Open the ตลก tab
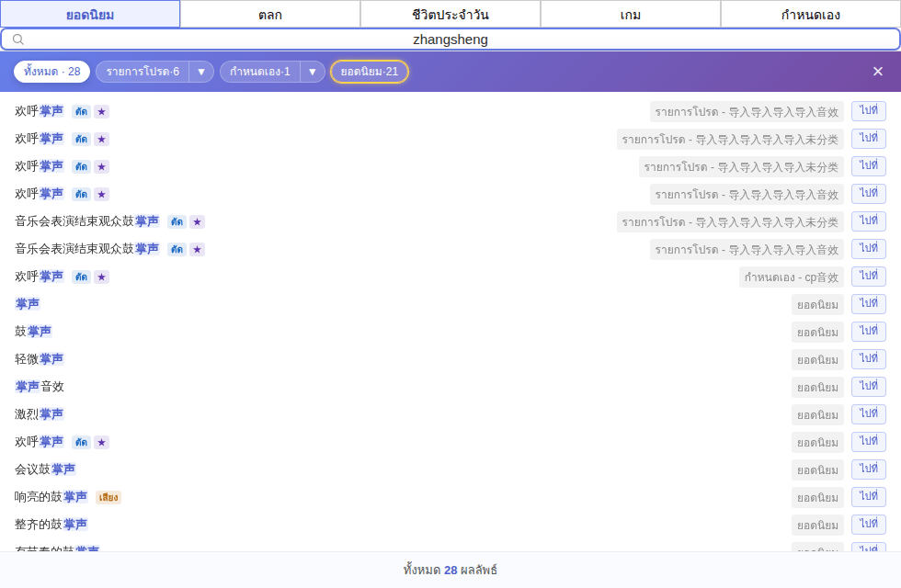This screenshot has width=901, height=588. pyautogui.click(x=270, y=15)
